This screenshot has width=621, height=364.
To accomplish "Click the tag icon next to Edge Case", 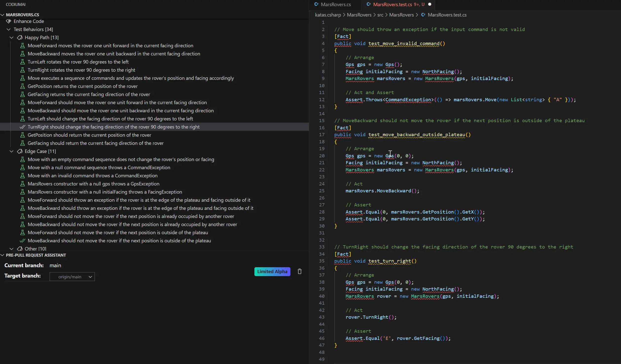I will pyautogui.click(x=20, y=151).
